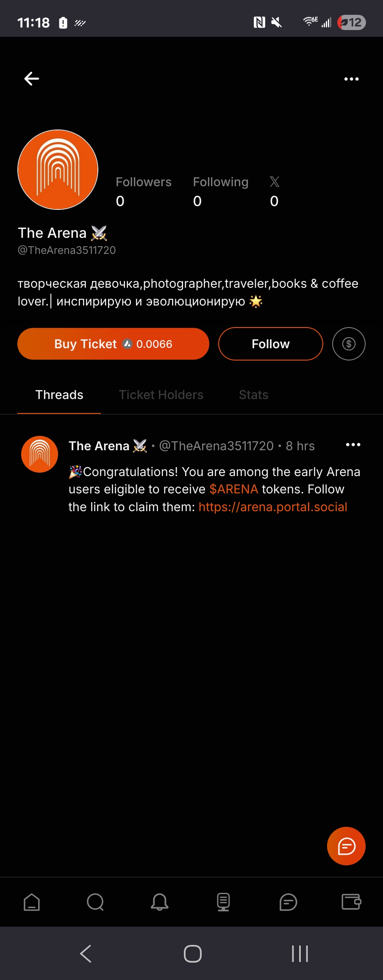Tap The Arena profile avatar
This screenshot has width=383, height=980.
tap(58, 170)
